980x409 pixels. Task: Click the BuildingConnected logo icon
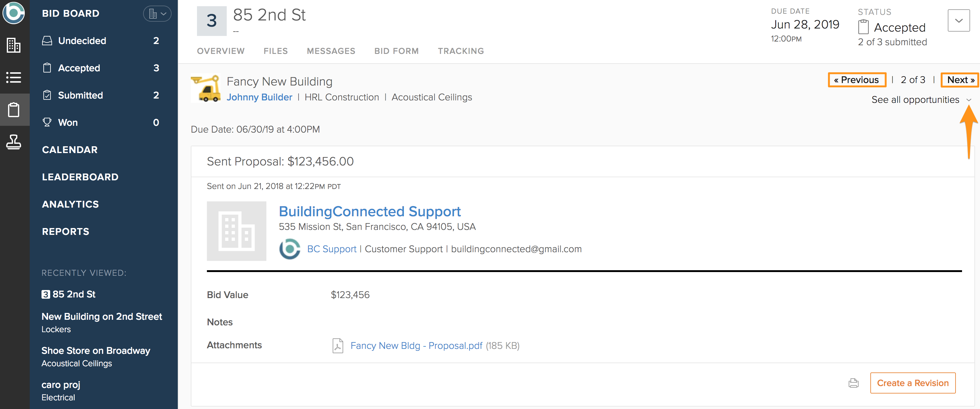click(14, 13)
